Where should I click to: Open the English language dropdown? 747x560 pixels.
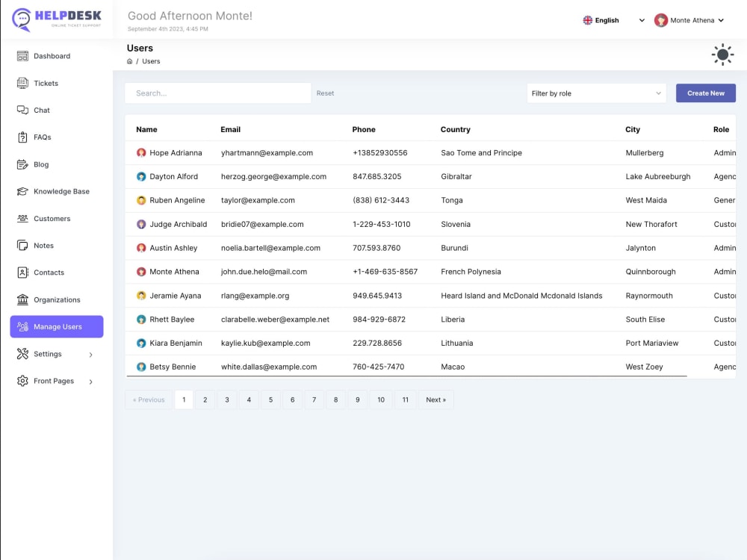(613, 20)
